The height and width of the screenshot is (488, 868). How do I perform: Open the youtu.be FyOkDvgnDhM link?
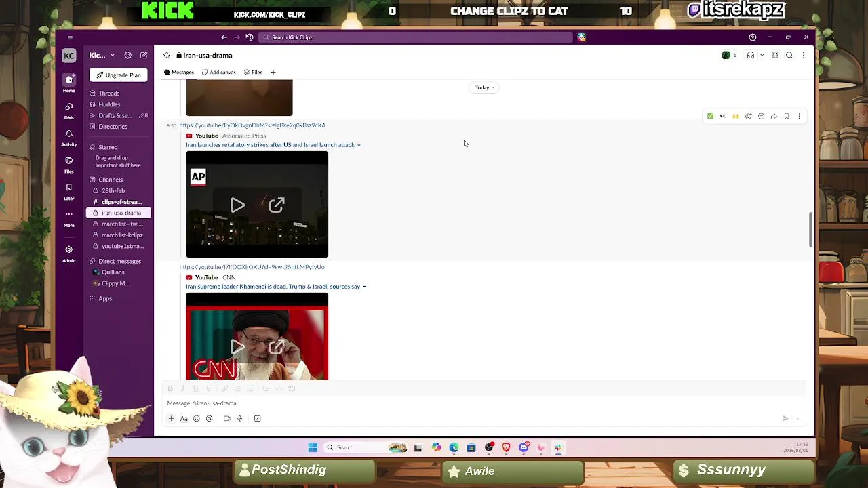tap(252, 125)
